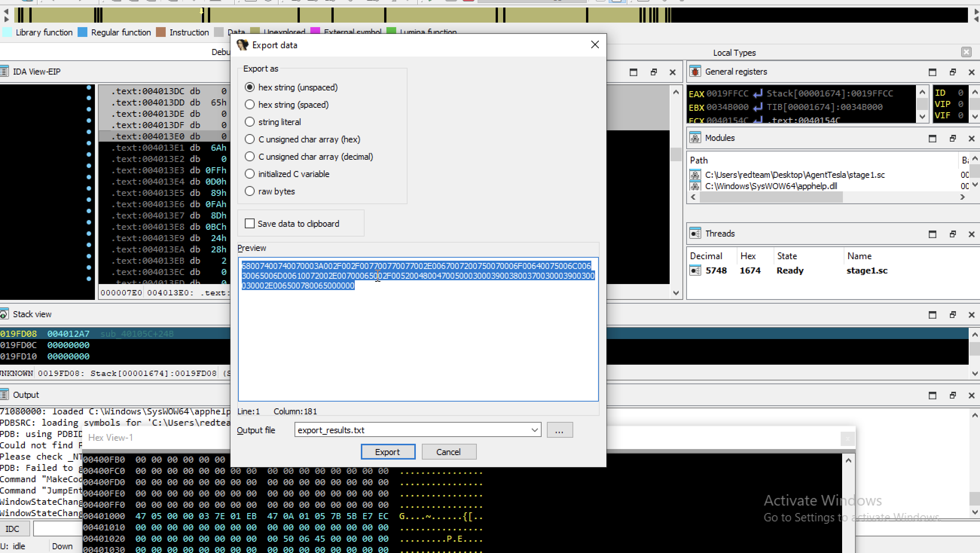
Task: Navigation band scroll left arrow
Action: click(6, 11)
